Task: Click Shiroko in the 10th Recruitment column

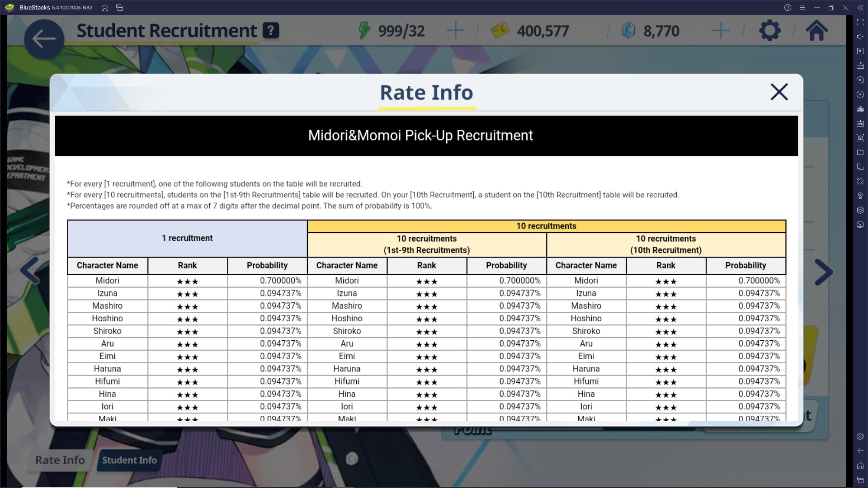Action: click(x=586, y=331)
